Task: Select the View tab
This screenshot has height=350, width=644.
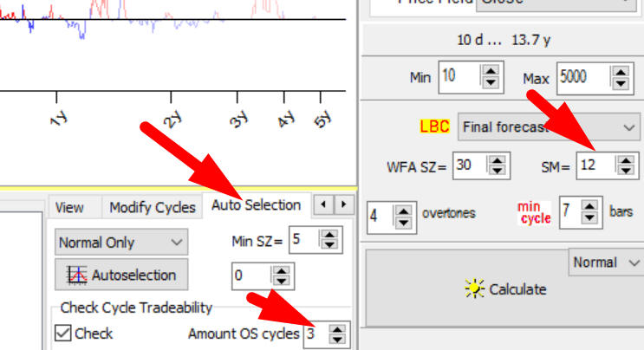Action: [69, 207]
